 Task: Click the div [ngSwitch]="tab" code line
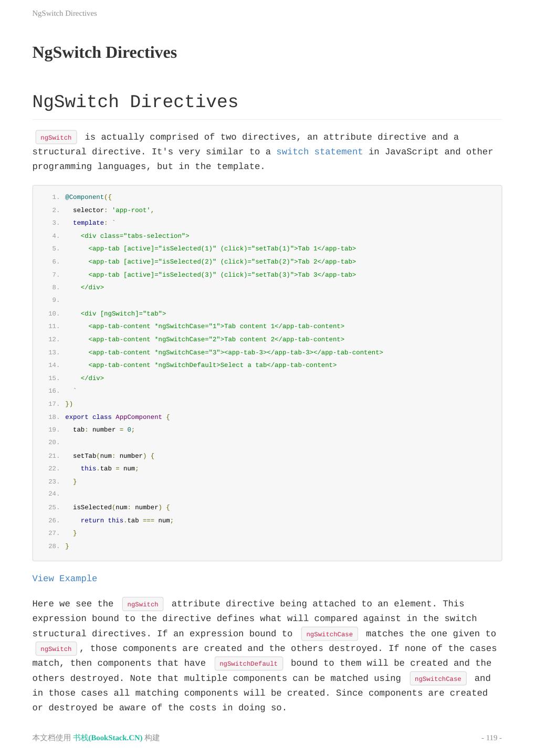(x=123, y=313)
